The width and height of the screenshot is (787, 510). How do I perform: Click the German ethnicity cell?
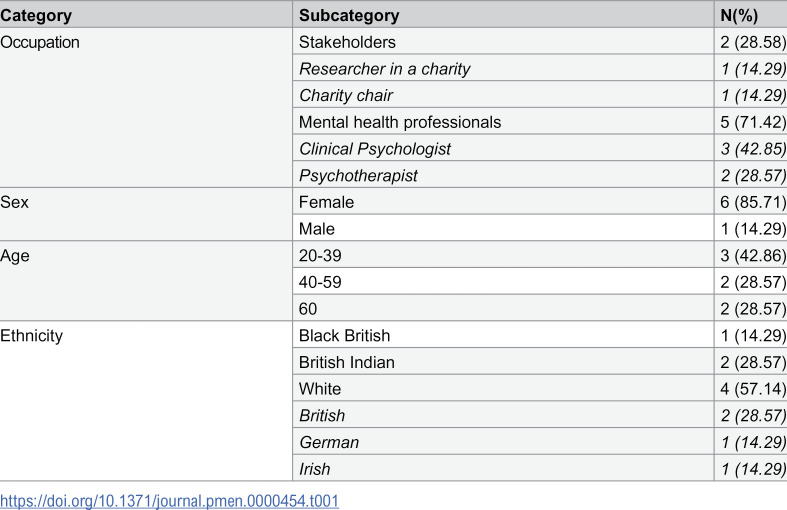click(x=503, y=442)
